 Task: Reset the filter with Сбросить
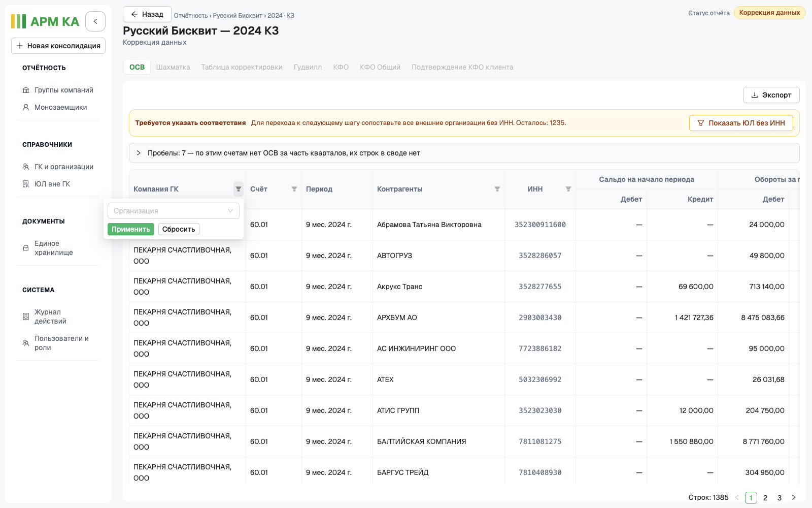tap(179, 229)
